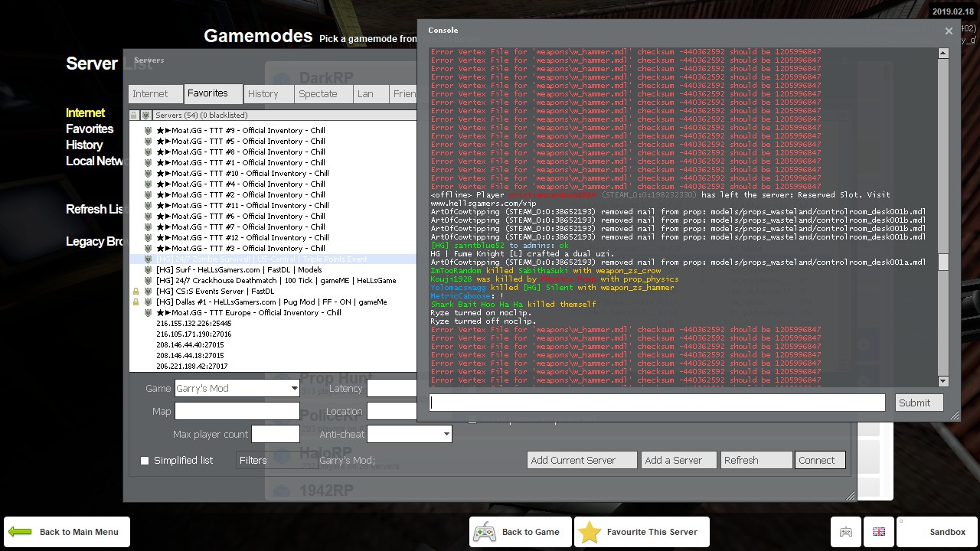
Task: Go Back to Main Menu
Action: pyautogui.click(x=67, y=532)
